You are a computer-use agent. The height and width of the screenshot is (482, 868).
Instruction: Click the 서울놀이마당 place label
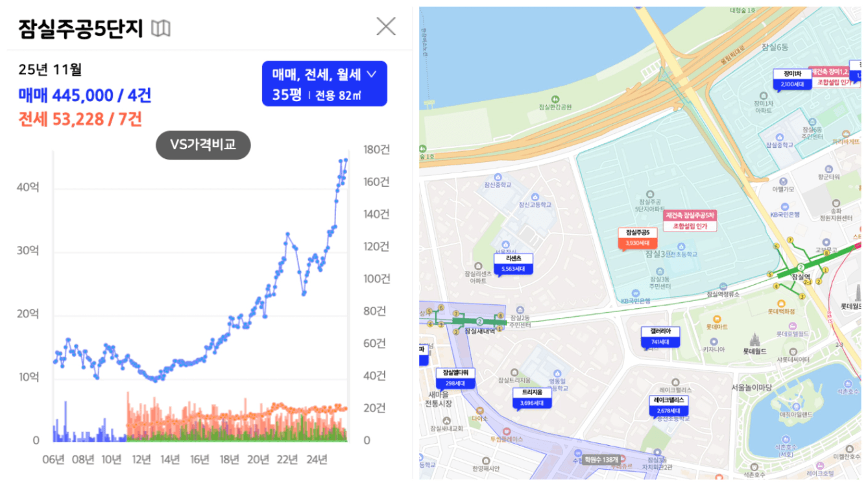point(751,387)
